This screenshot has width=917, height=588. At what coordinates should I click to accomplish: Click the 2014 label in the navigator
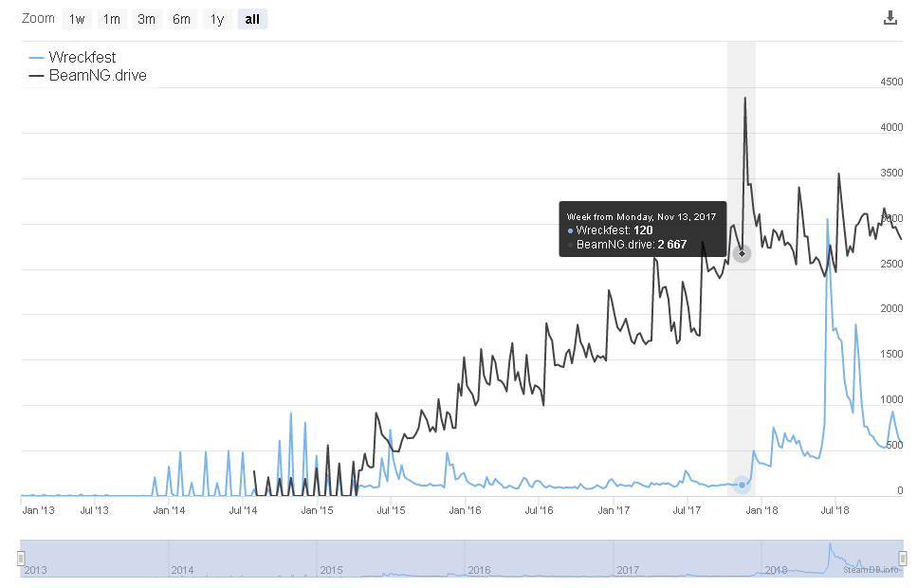coord(182,570)
